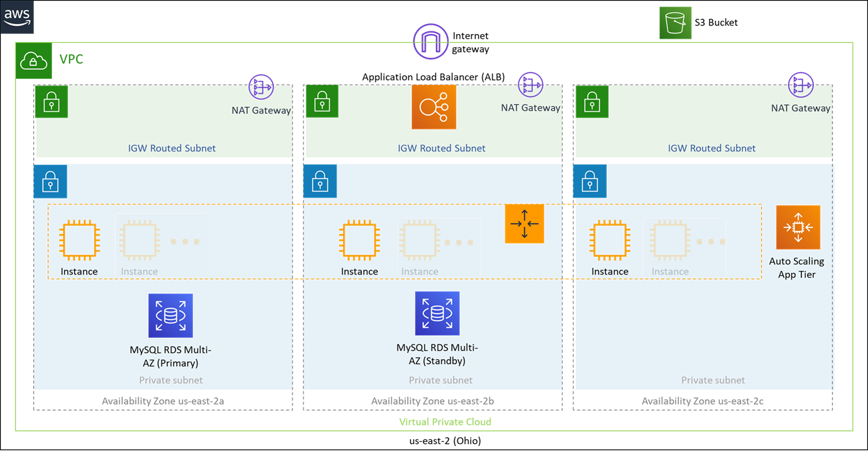Click 'Private subnet' label in us-east-2b
This screenshot has height=454, width=868.
pos(441,381)
